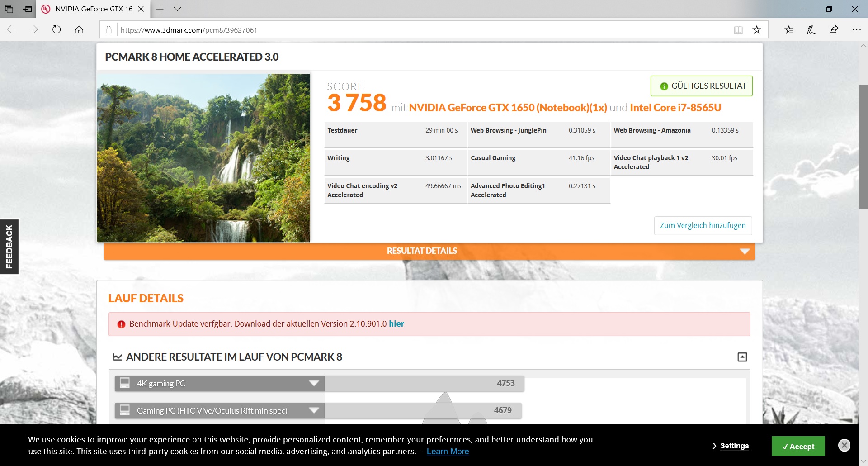This screenshot has height=466, width=868.
Task: Click the Casual Gaming 41.16 fps value
Action: [581, 158]
